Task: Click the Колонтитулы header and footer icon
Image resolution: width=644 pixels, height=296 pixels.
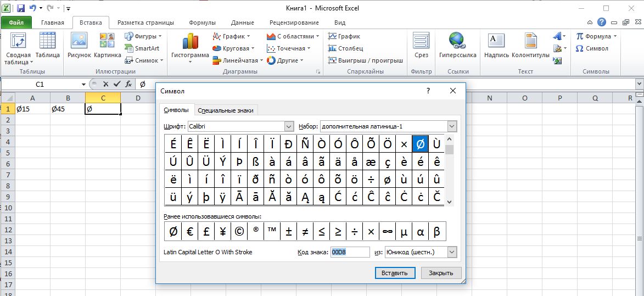Action: 530,42
